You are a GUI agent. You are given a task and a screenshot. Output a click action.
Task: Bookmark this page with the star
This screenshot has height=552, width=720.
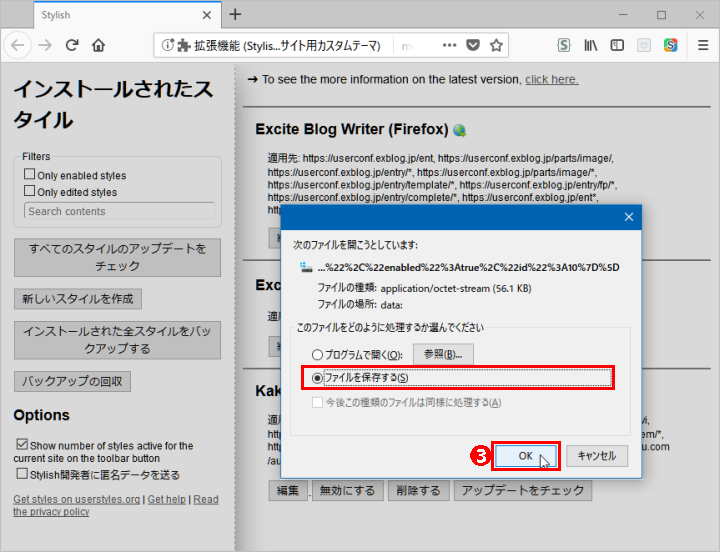pos(496,45)
